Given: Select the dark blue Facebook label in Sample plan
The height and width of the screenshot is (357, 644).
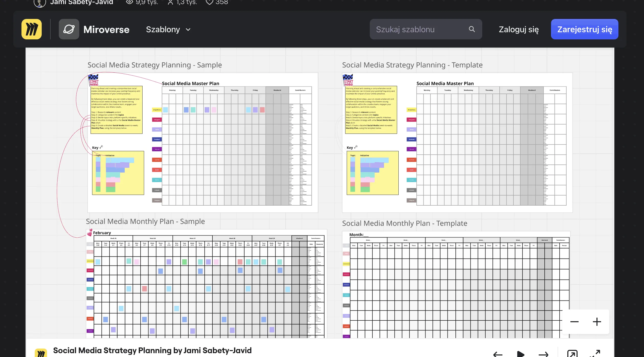Looking at the screenshot, I should click(x=157, y=139).
